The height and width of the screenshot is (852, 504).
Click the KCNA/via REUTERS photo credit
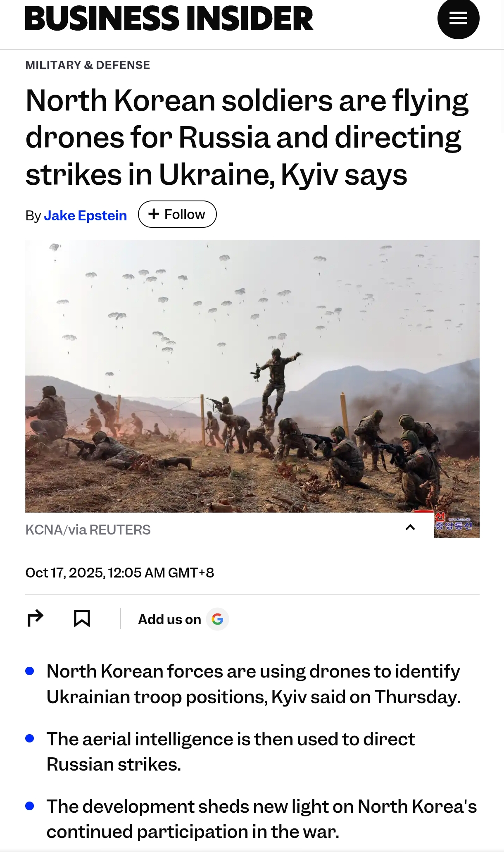tap(88, 530)
